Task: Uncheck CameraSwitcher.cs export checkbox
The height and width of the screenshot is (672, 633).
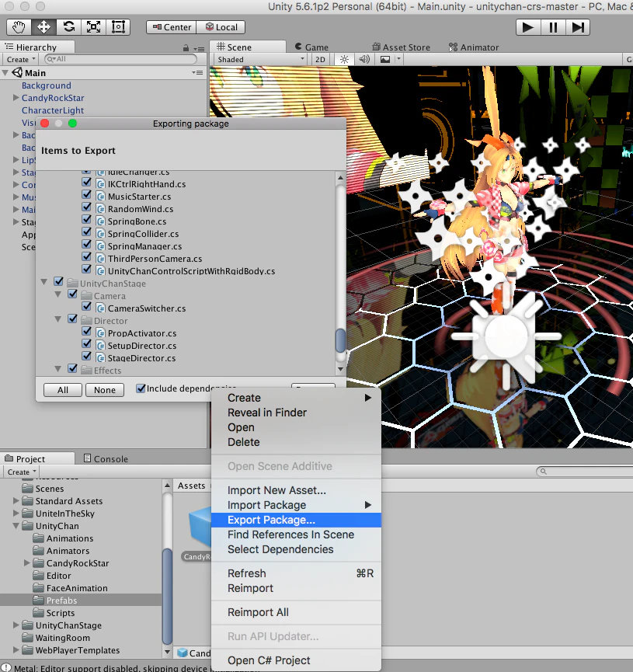Action: (86, 306)
